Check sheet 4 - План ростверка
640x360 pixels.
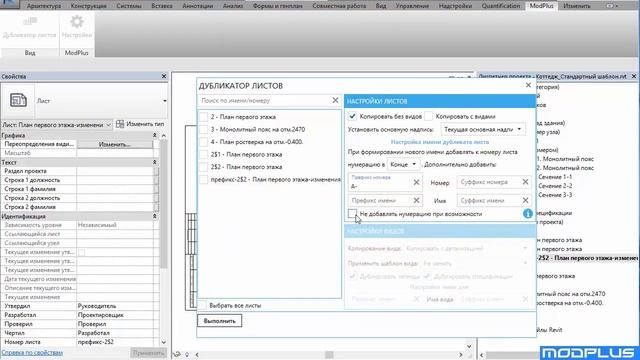(204, 142)
